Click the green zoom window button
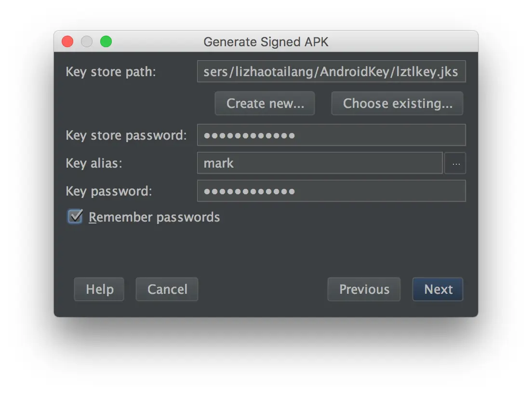Screen dimensions: 532x394 (x=106, y=42)
